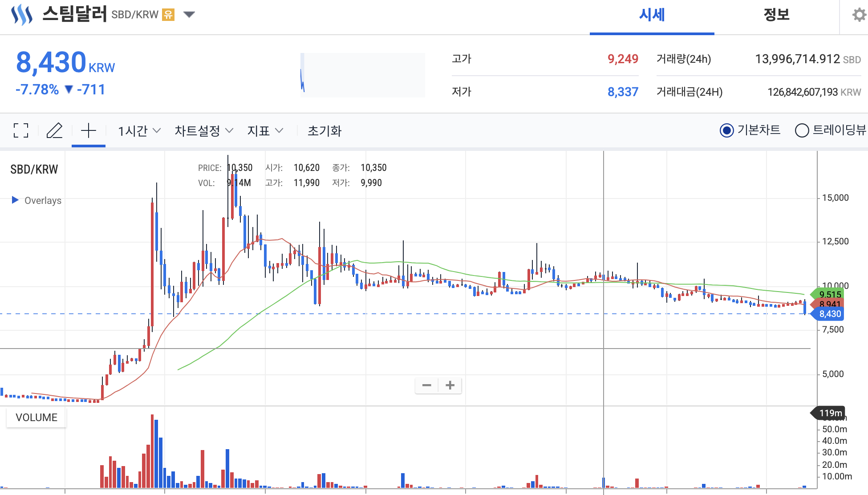868x495 pixels.
Task: Toggle fullscreen chart mode icon
Action: tap(21, 130)
